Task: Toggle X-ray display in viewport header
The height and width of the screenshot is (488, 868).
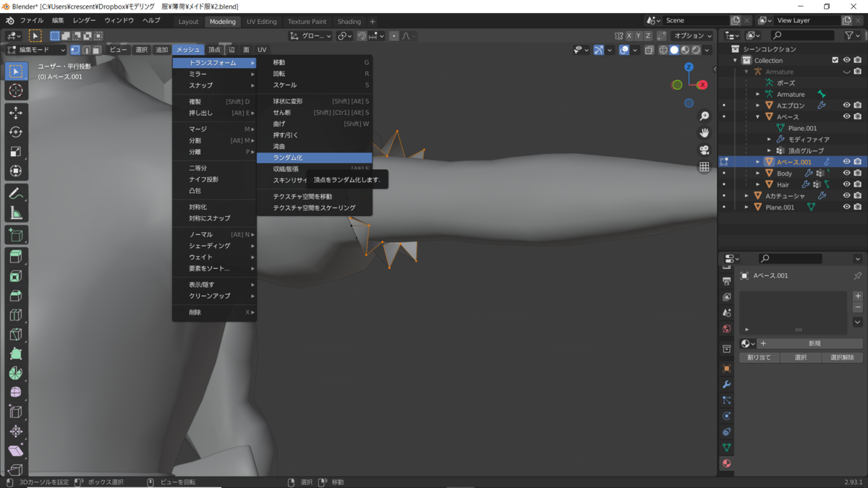Action: tap(650, 50)
